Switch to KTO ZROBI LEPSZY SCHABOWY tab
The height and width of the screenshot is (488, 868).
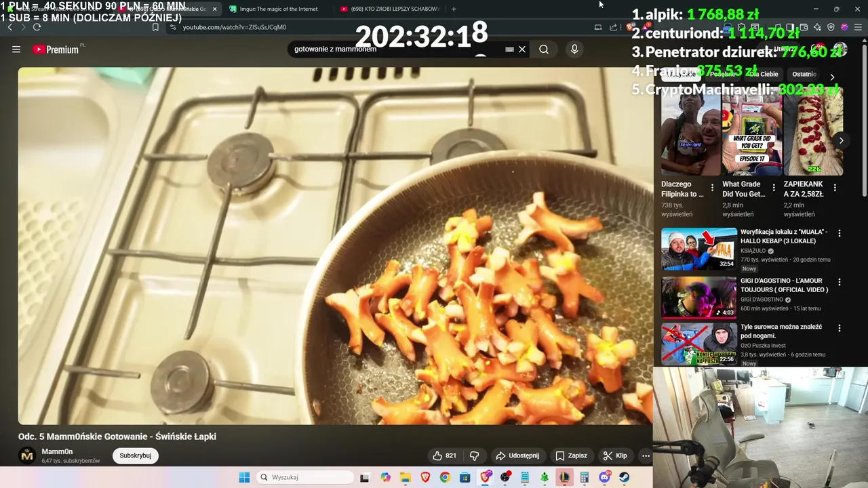coord(390,9)
